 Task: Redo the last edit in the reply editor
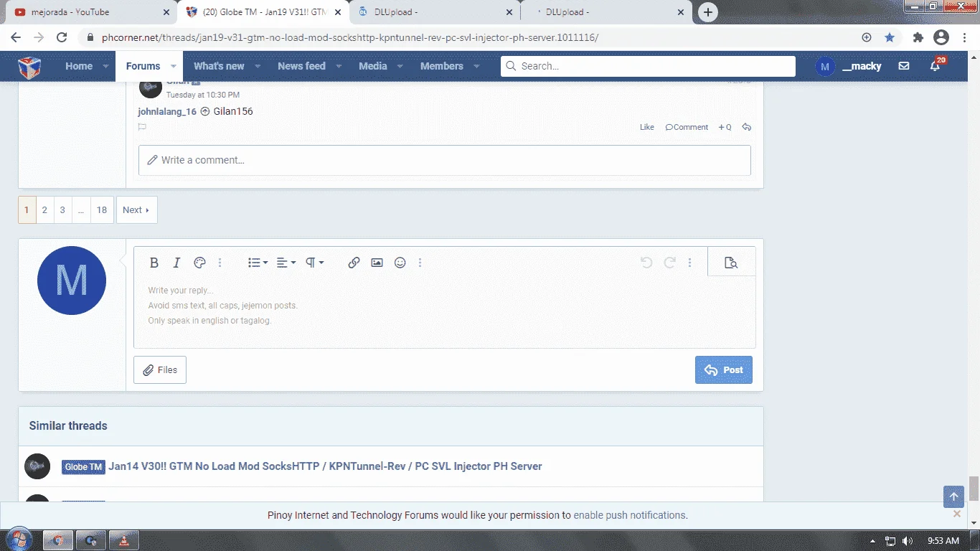click(669, 263)
